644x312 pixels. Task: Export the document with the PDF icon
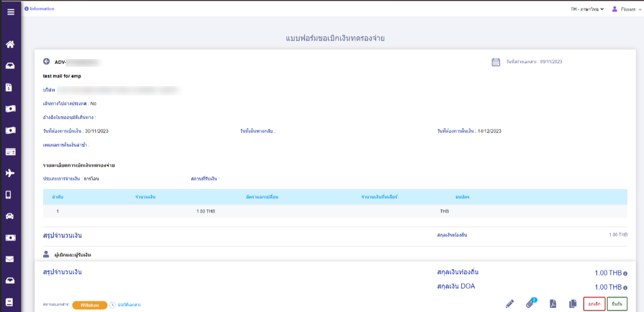pyautogui.click(x=552, y=304)
